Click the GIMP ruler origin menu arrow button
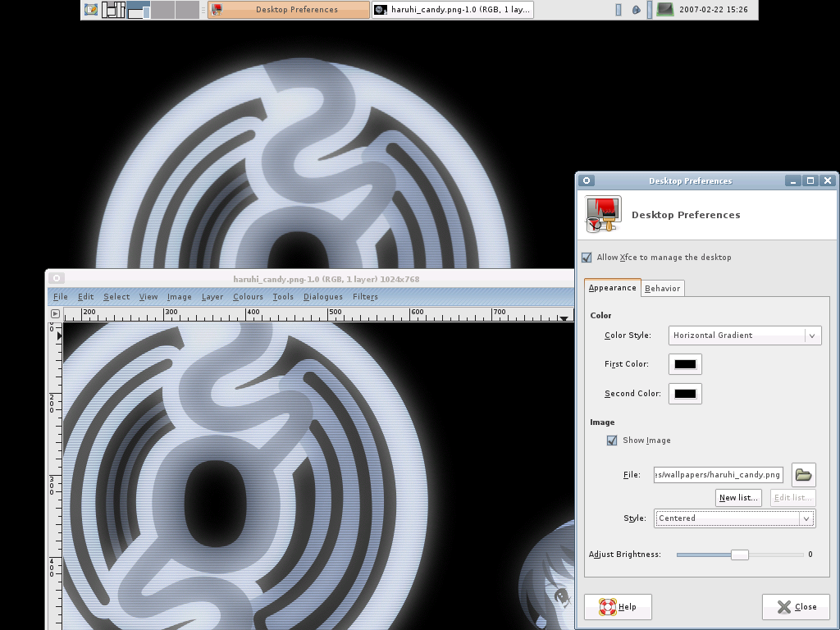This screenshot has height=630, width=840. 55,313
